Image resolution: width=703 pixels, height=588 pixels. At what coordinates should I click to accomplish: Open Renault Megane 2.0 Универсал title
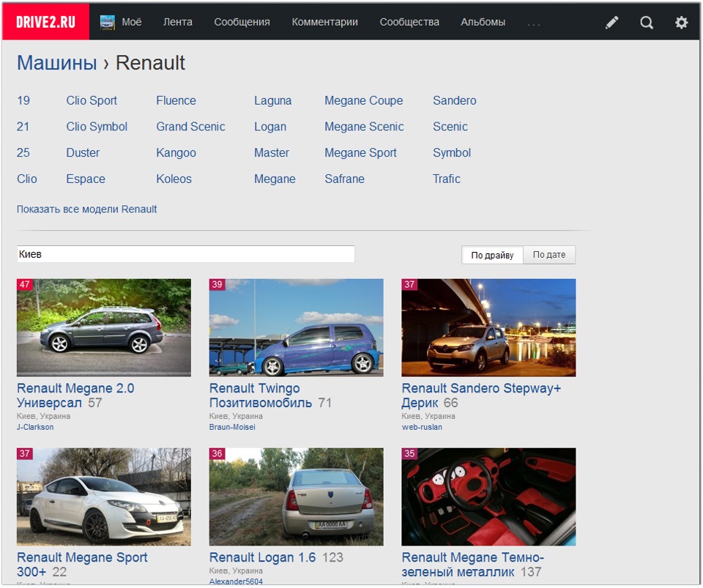(x=75, y=395)
